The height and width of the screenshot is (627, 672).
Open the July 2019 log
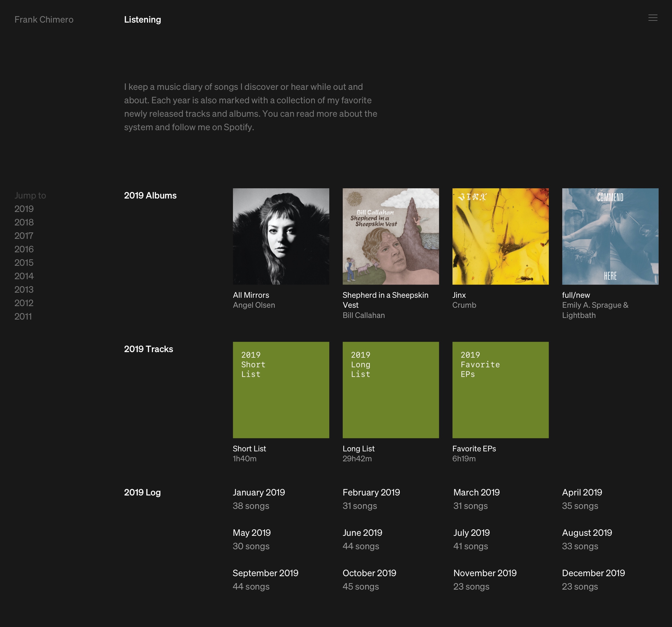pos(471,533)
